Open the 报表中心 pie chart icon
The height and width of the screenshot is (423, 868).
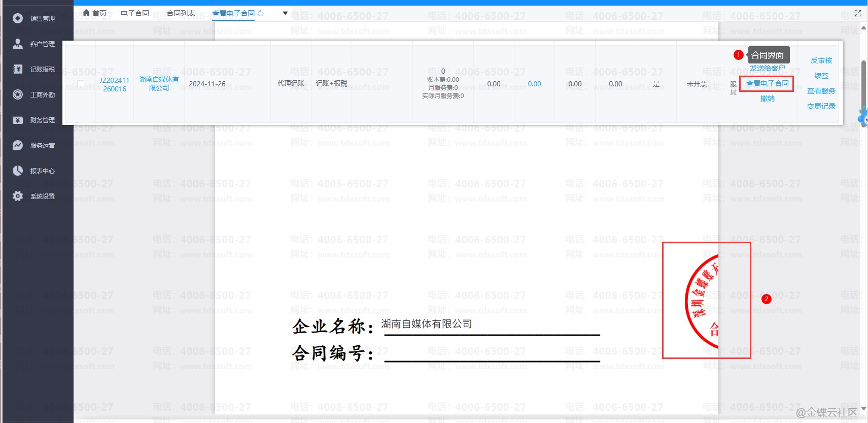tap(18, 171)
